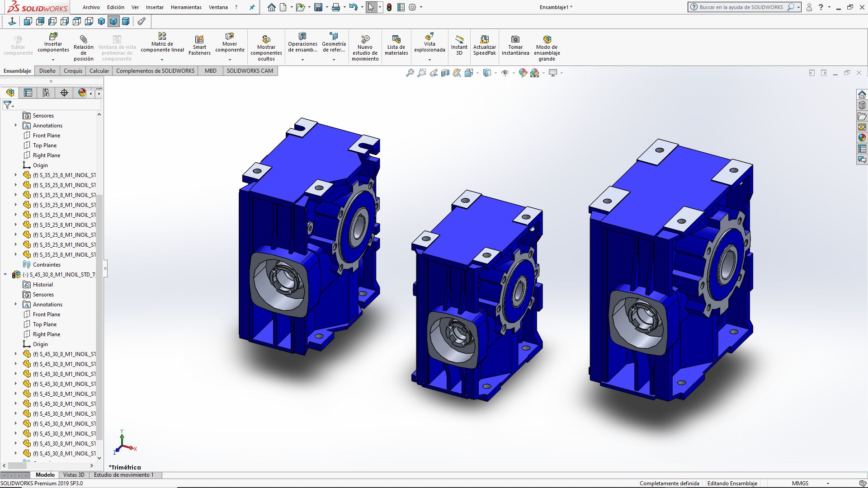Click Lista de materiales icon
The width and height of the screenshot is (868, 488).
pos(396,45)
